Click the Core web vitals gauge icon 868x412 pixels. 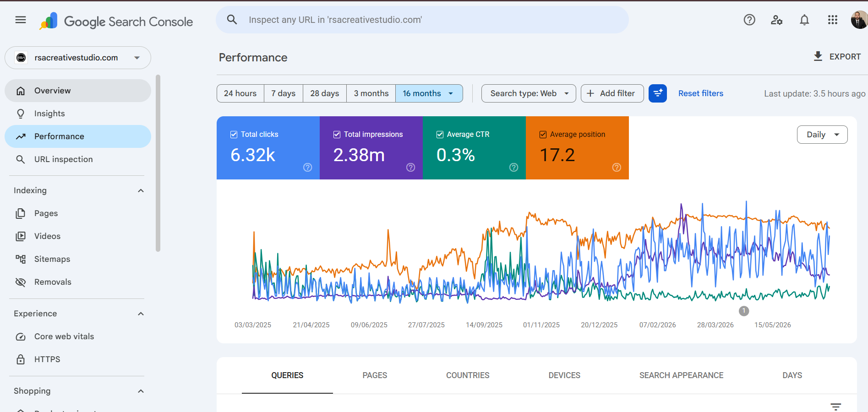click(x=21, y=336)
